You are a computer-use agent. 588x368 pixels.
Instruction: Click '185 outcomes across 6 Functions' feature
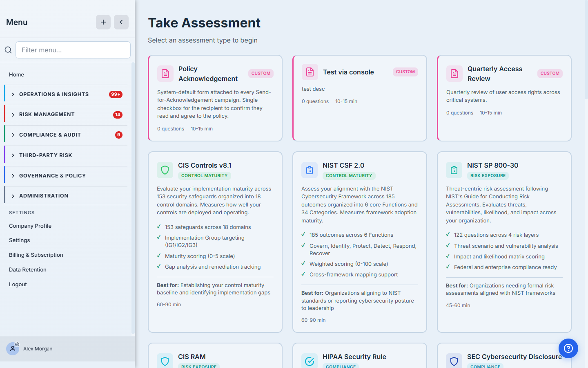point(351,235)
